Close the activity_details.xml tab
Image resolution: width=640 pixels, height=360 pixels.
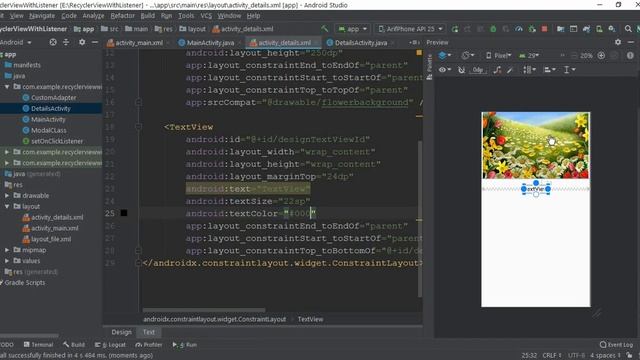[x=316, y=43]
